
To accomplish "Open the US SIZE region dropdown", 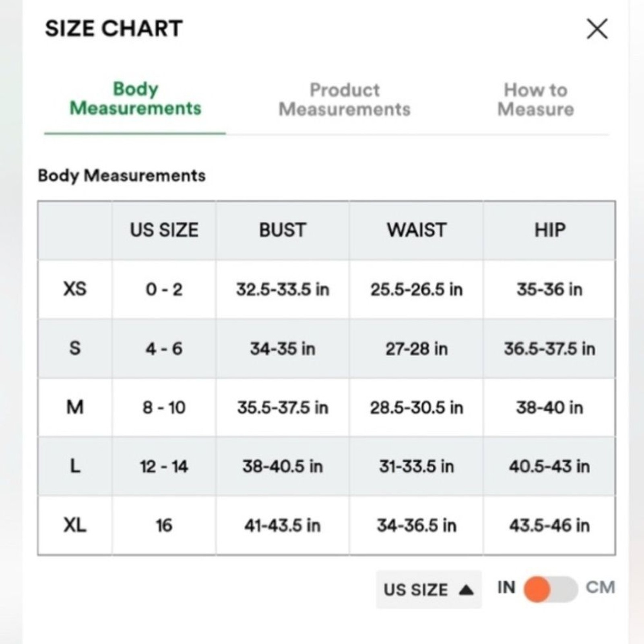I will [x=428, y=590].
